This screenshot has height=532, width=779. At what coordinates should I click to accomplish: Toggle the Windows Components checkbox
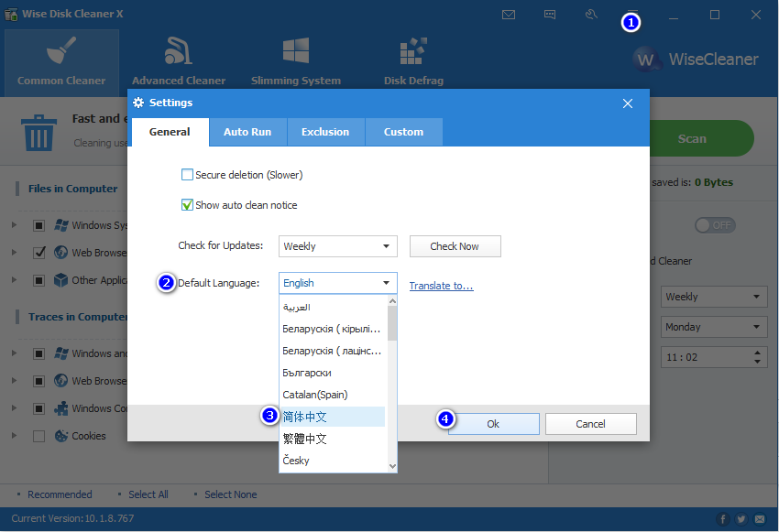(38, 408)
